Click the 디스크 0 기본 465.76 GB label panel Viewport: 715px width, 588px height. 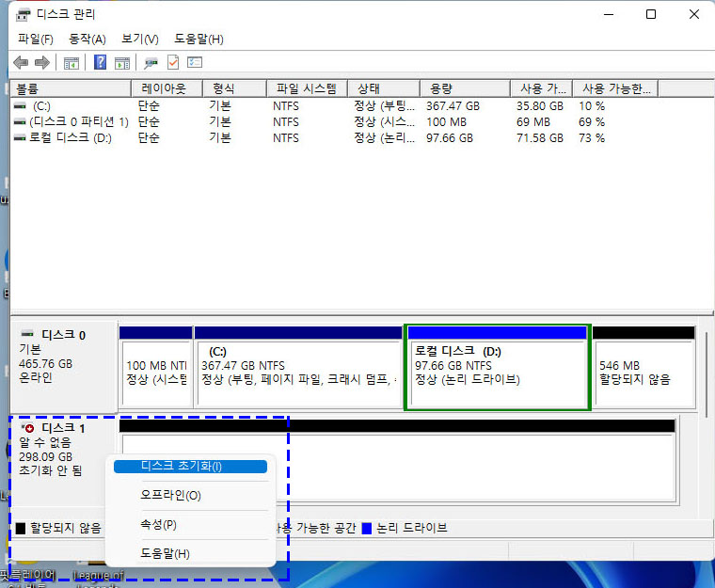tap(64, 366)
